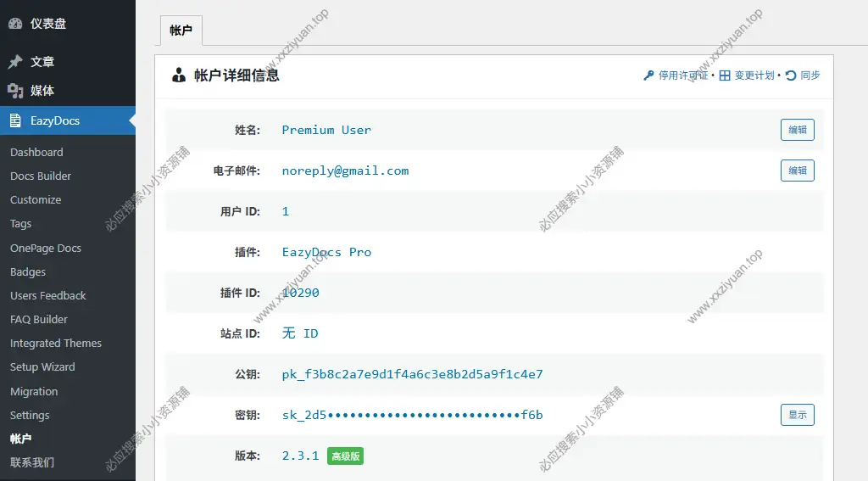Image resolution: width=868 pixels, height=481 pixels.
Task: Open the Tags submenu item
Action: 20,223
